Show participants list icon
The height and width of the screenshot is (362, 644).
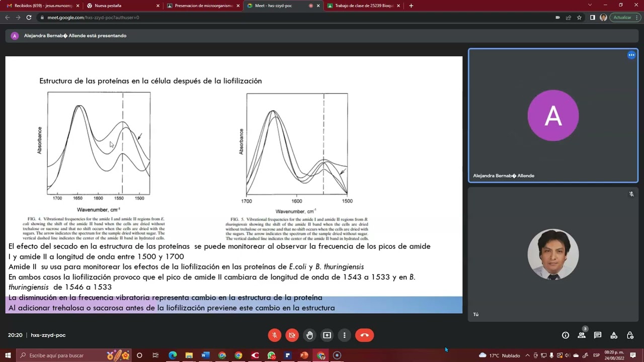pyautogui.click(x=582, y=335)
